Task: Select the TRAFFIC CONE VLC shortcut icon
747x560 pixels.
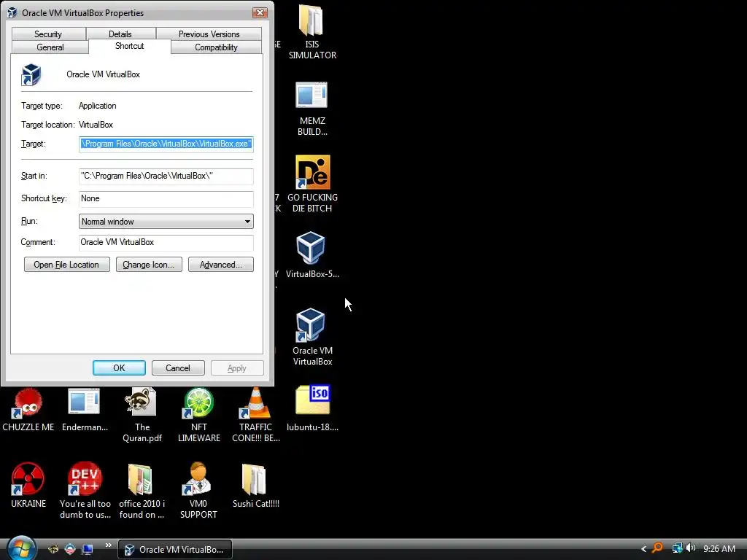Action: point(255,402)
